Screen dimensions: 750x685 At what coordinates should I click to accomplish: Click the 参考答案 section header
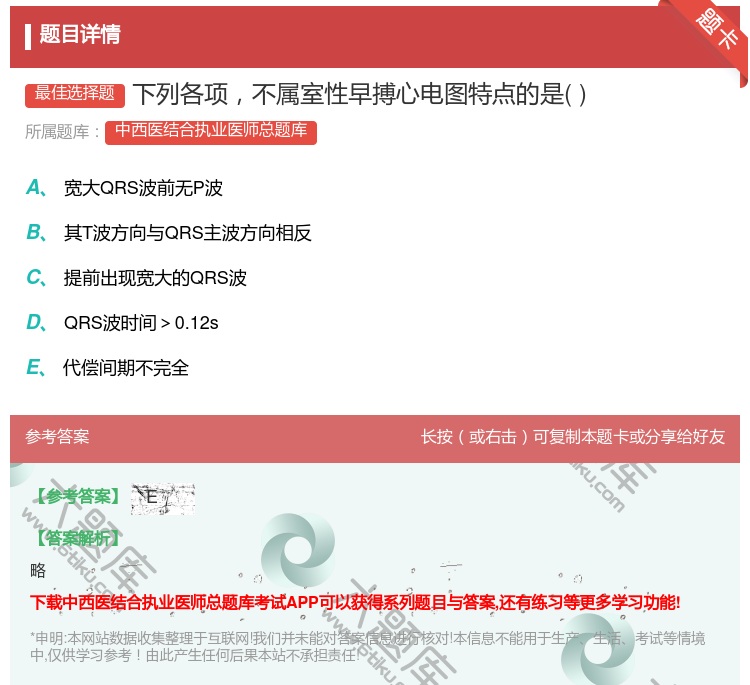pos(57,437)
